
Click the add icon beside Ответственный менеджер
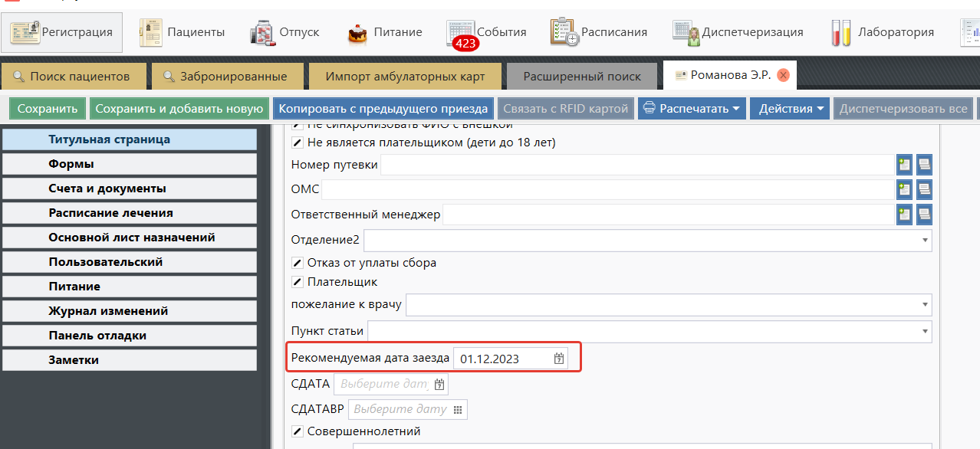coord(904,215)
